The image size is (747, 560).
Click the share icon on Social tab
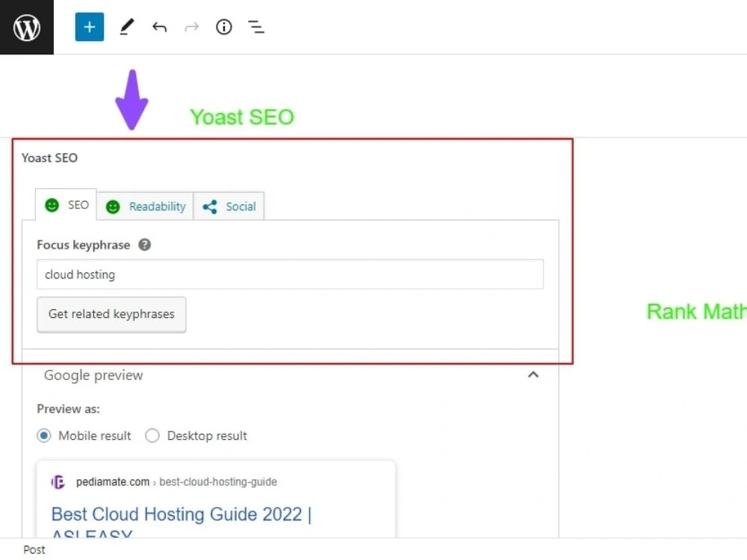tap(210, 207)
